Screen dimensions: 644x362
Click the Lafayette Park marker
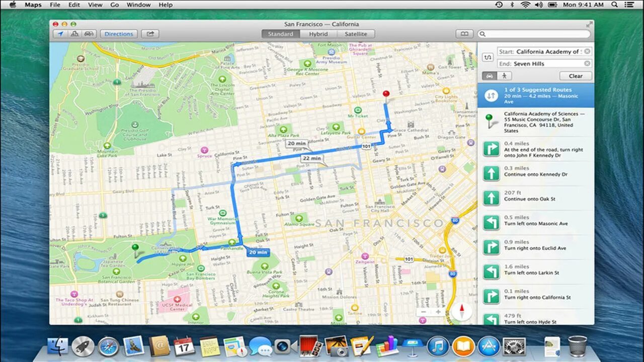(x=336, y=127)
